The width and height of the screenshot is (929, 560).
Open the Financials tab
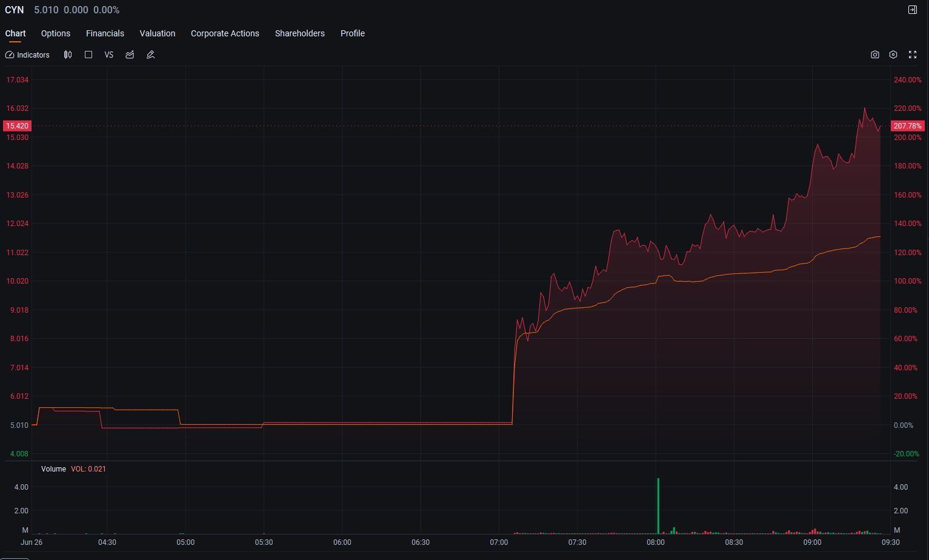105,33
